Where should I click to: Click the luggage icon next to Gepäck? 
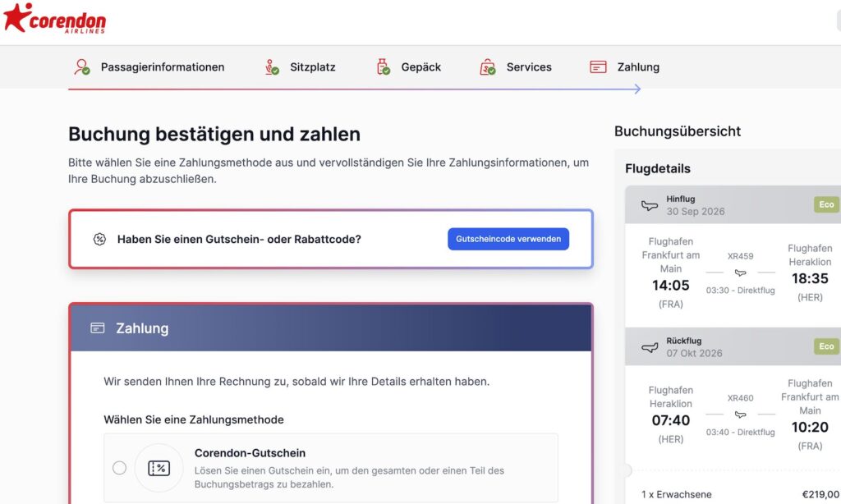point(381,66)
